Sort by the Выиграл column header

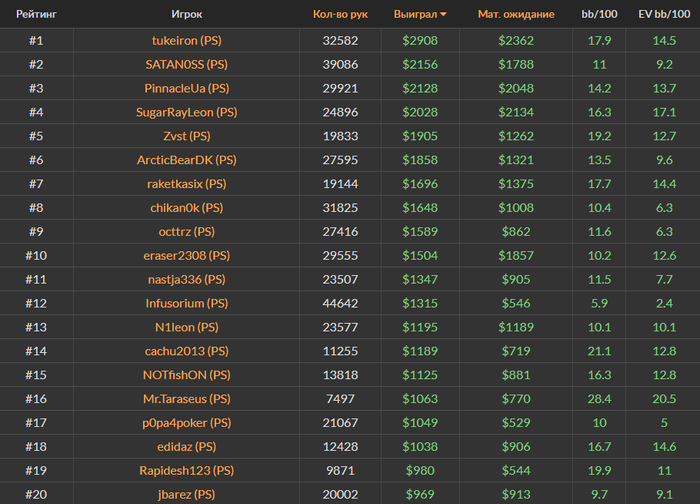click(x=419, y=15)
